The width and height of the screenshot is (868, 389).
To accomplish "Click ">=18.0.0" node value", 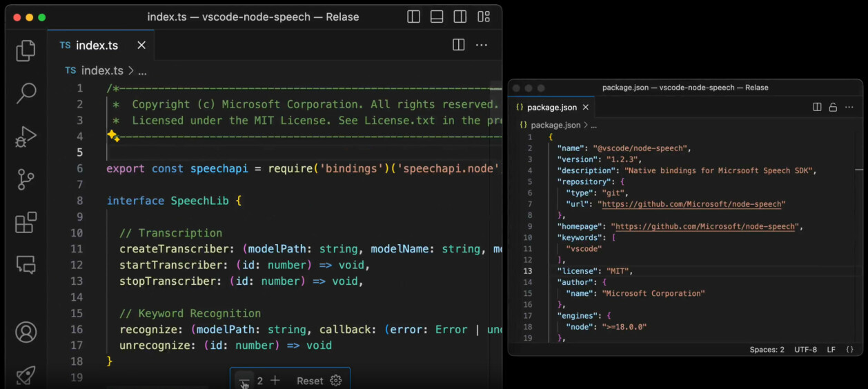I will point(624,327).
